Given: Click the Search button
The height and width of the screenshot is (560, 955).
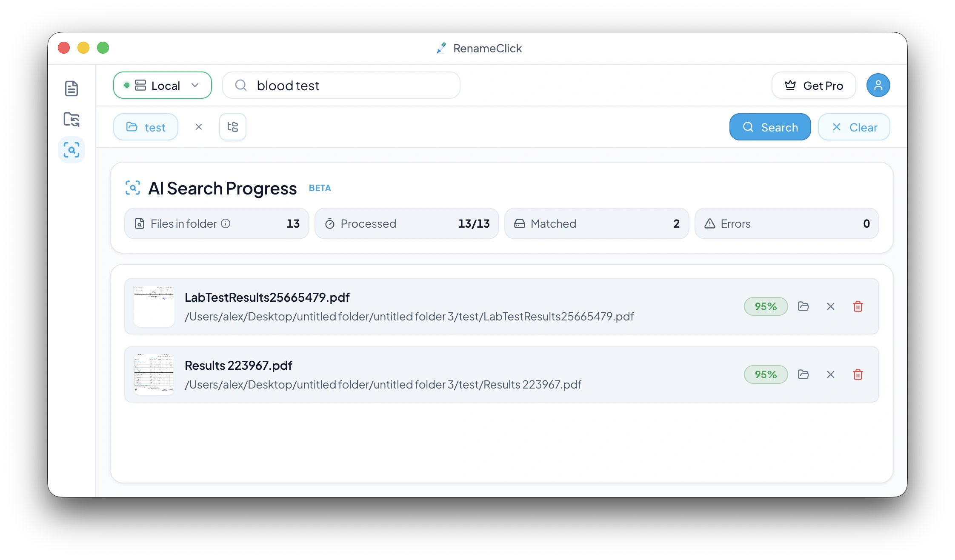Looking at the screenshot, I should 770,127.
